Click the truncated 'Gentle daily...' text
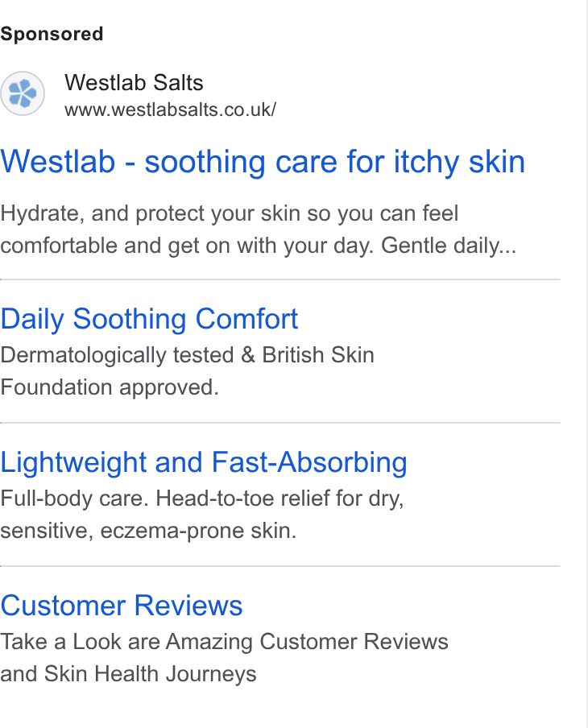The image size is (588, 728). [449, 245]
